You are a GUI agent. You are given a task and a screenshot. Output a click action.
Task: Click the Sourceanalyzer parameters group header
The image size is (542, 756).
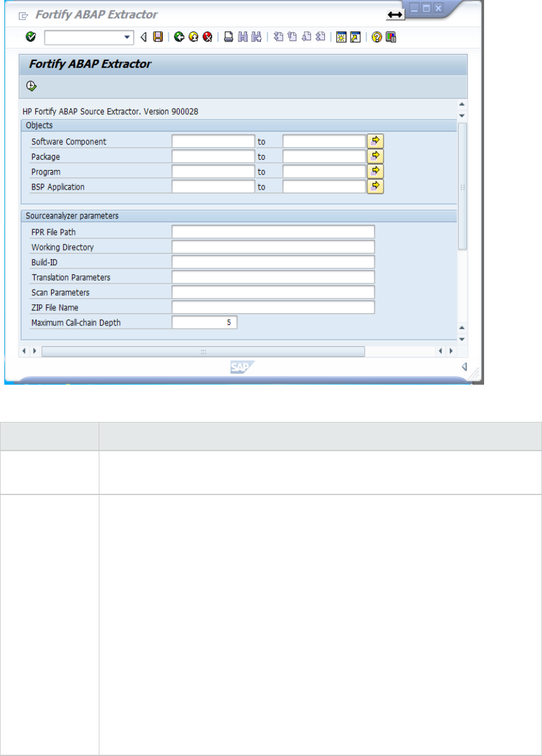click(239, 216)
